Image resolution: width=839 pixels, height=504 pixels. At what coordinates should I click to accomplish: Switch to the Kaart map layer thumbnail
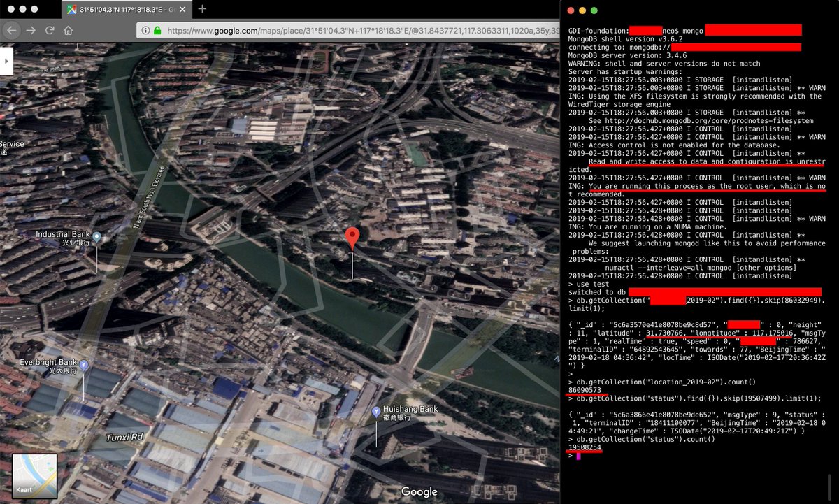tap(34, 476)
